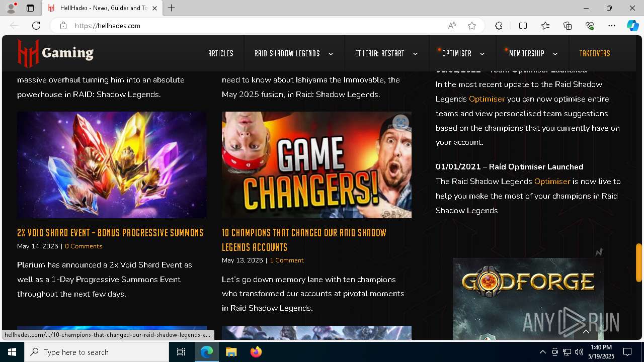This screenshot has height=362, width=644.
Task: Open Settings and more ellipsis menu
Action: 612,26
